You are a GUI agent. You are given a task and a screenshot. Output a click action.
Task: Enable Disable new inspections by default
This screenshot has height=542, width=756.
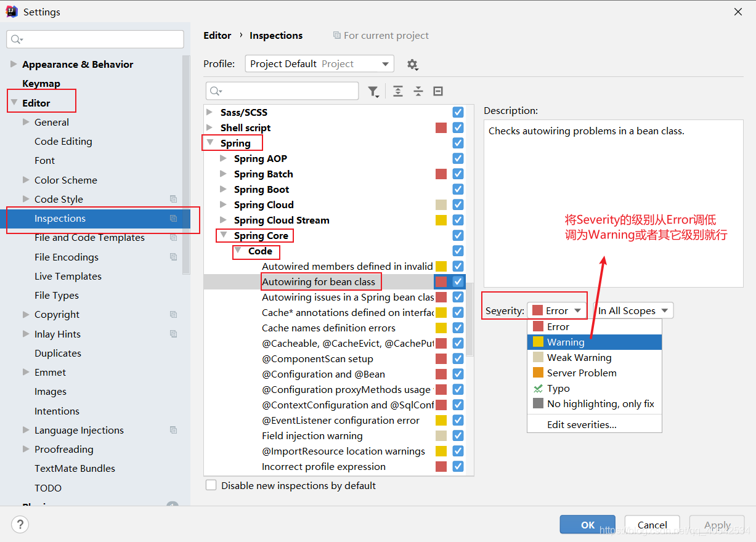211,485
